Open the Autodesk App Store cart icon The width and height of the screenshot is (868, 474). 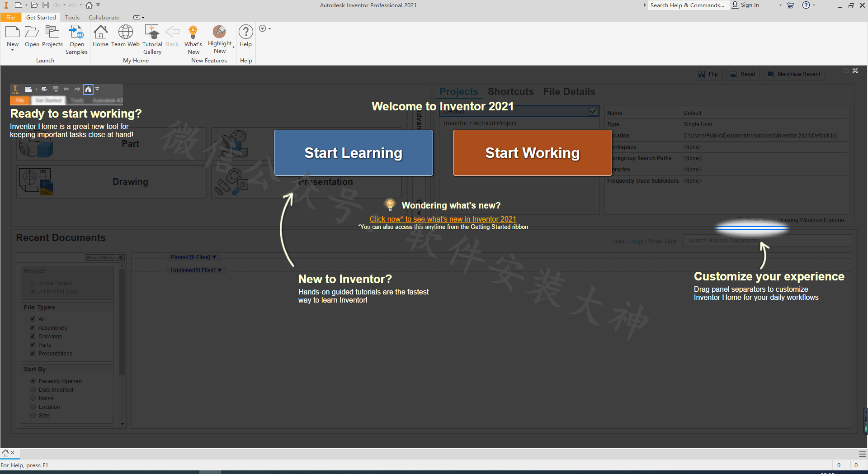point(790,5)
